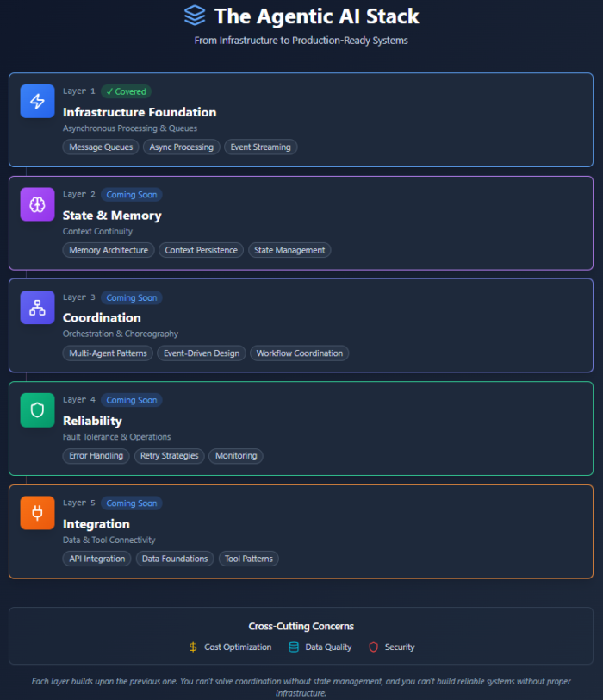Click the database Data Quality icon

coord(294,647)
